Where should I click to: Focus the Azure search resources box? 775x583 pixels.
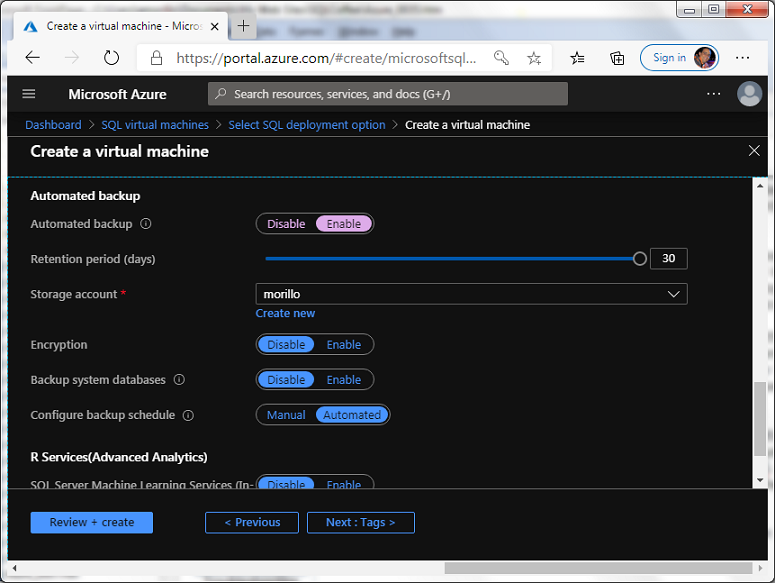(388, 94)
